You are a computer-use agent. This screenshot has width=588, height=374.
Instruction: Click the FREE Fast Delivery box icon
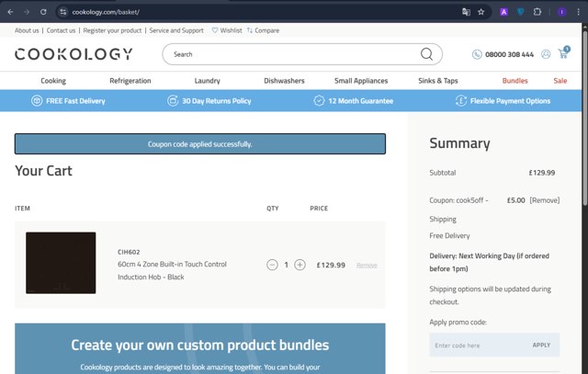[37, 101]
